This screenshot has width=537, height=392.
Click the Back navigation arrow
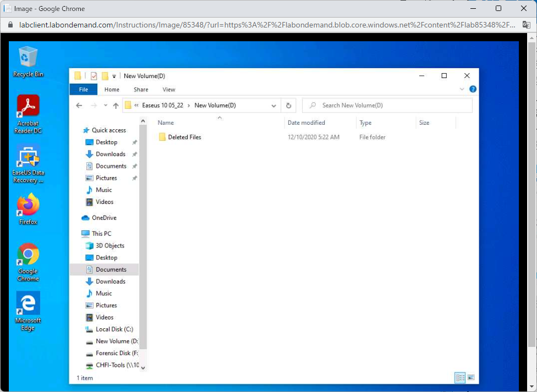(x=79, y=105)
